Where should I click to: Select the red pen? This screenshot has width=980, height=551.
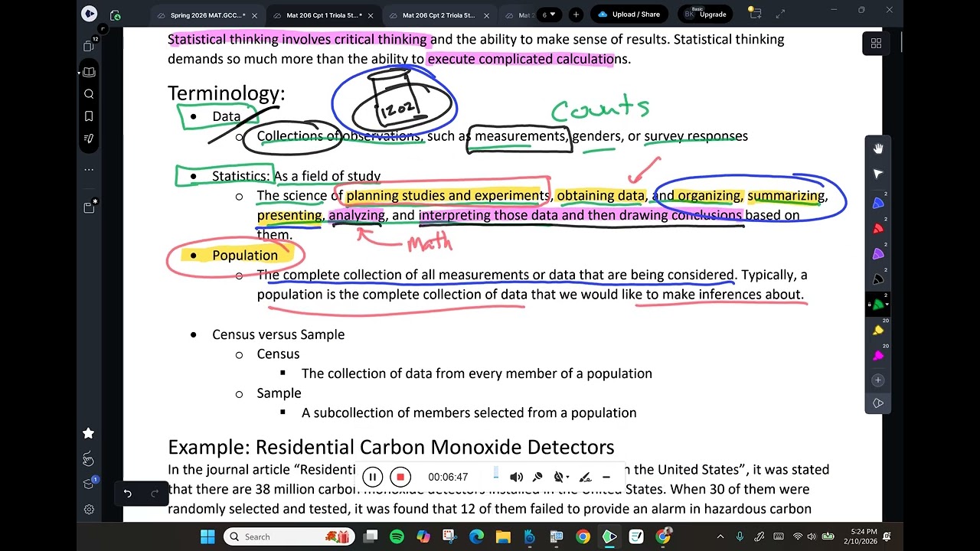[x=878, y=229]
